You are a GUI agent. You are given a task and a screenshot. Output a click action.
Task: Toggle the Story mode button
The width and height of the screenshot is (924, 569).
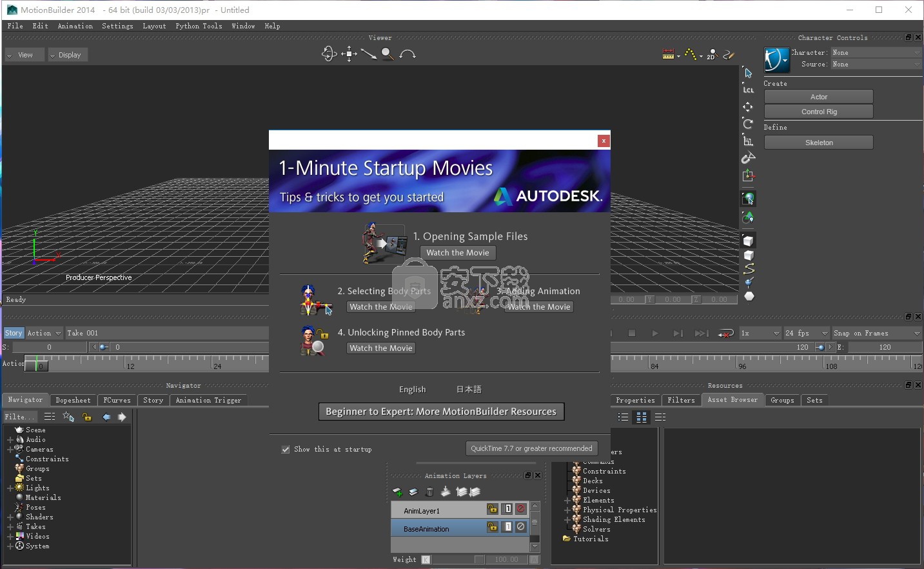click(x=14, y=333)
